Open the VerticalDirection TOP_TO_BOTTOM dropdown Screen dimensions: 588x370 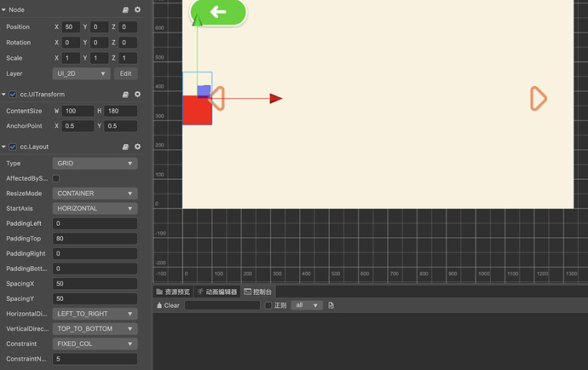point(95,329)
